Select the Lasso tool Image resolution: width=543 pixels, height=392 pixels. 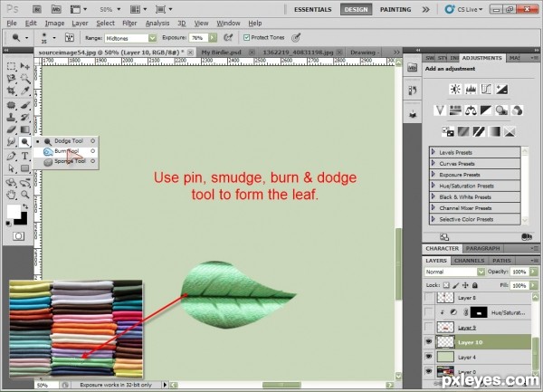click(12, 79)
